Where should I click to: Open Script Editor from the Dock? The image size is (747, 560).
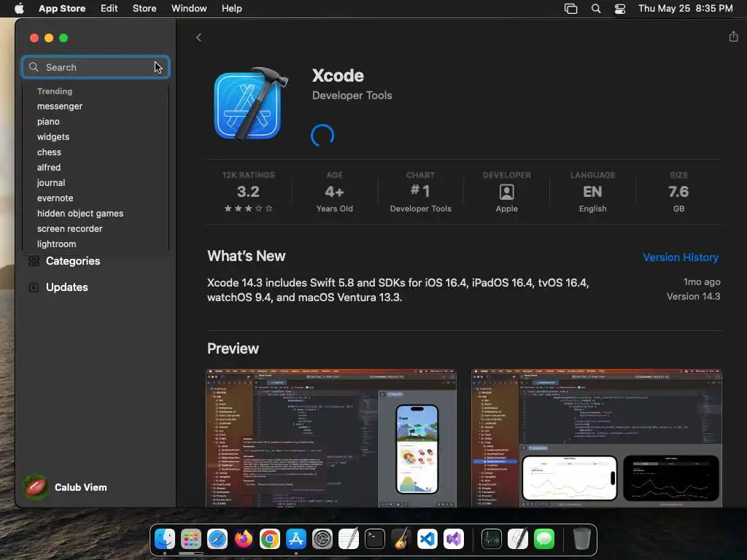tap(518, 539)
